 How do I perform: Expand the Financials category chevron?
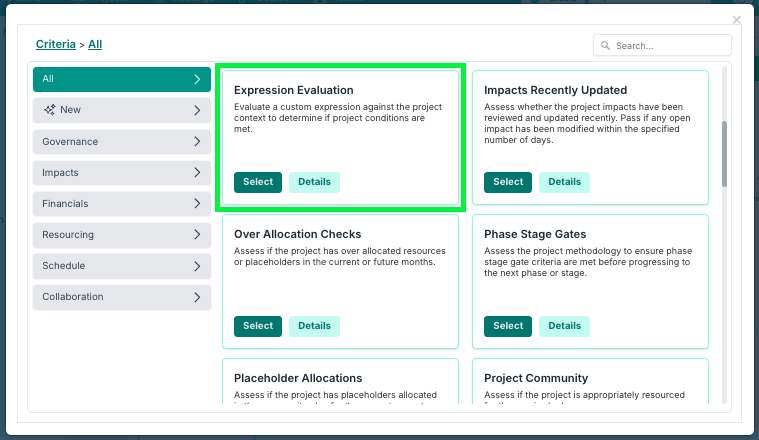pyautogui.click(x=197, y=204)
